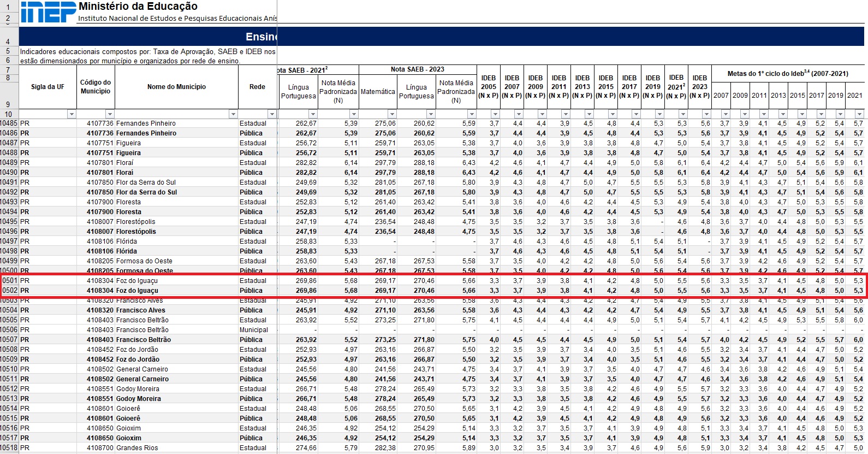
Task: Open the Sigla da UF filter dropdown
Action: pyautogui.click(x=71, y=114)
